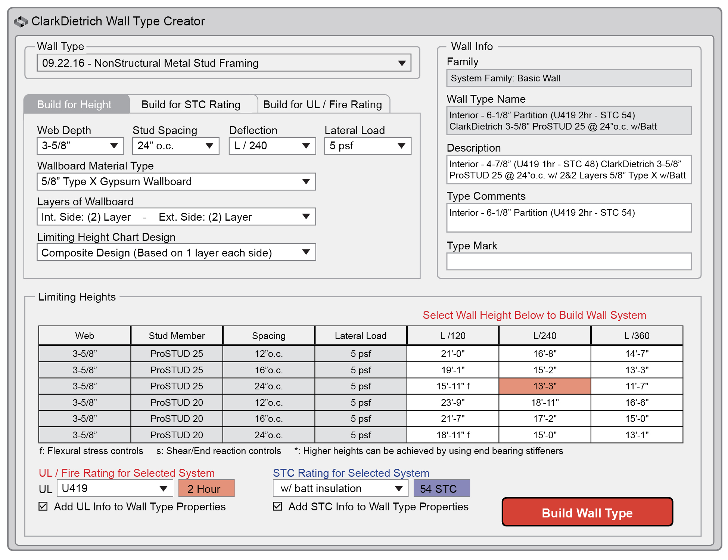This screenshot has height=560, width=728.
Task: Open the Stud Spacing dropdown
Action: click(x=175, y=146)
